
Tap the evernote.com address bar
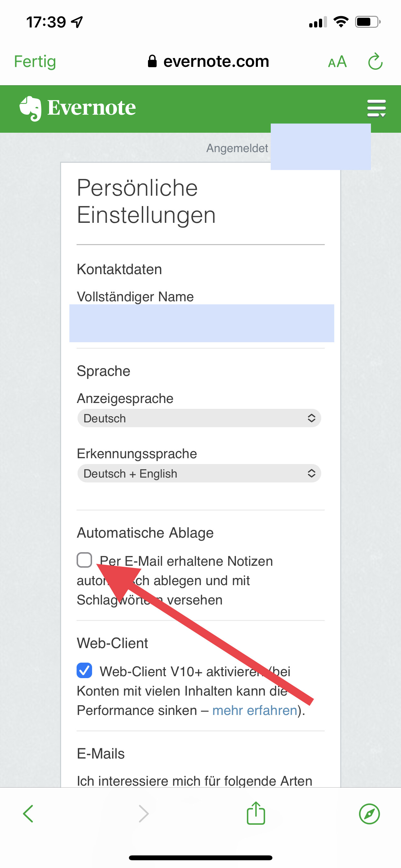[208, 61]
